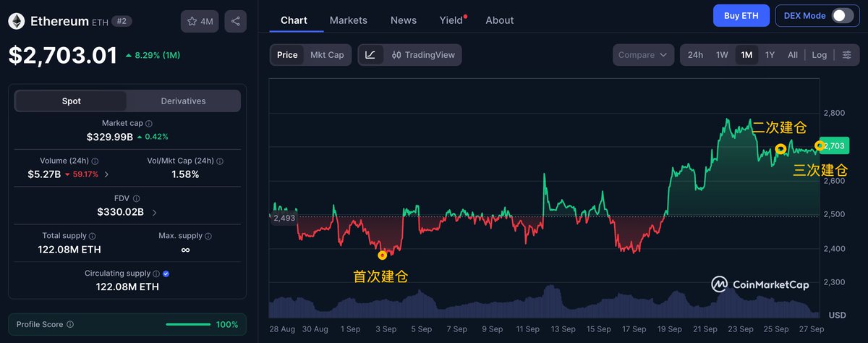Set chart range to 1M
The image size is (868, 343).
(746, 55)
